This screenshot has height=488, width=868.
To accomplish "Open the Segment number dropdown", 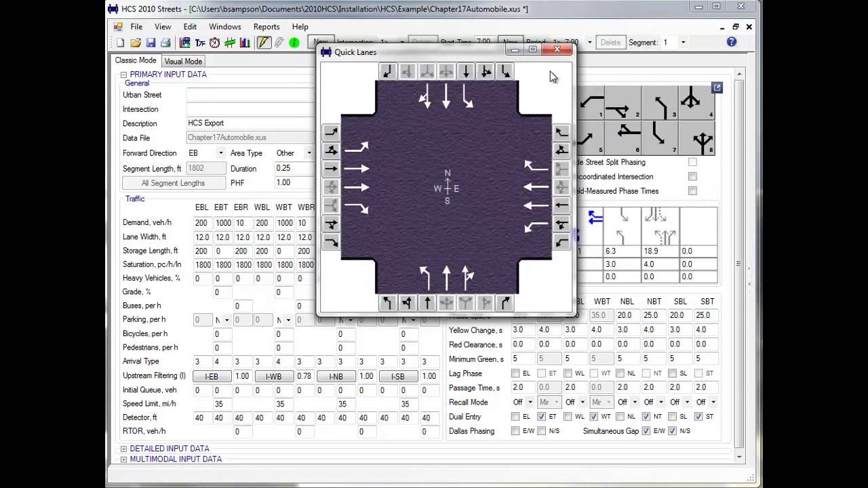I will 683,42.
